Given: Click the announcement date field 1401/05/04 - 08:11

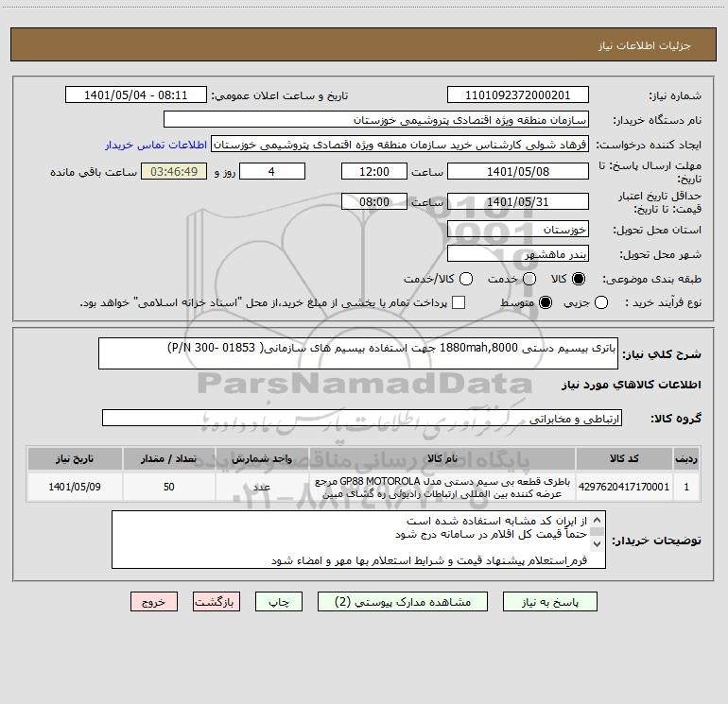Looking at the screenshot, I should (x=136, y=95).
